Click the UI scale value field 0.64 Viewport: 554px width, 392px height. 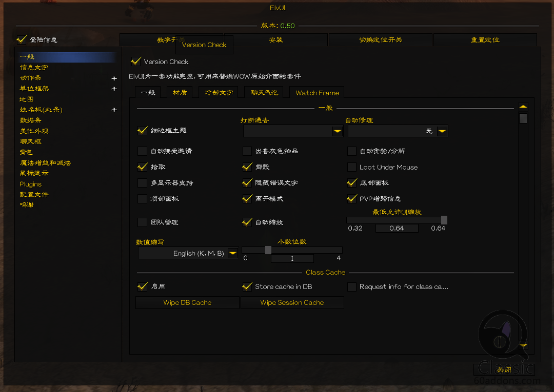397,229
